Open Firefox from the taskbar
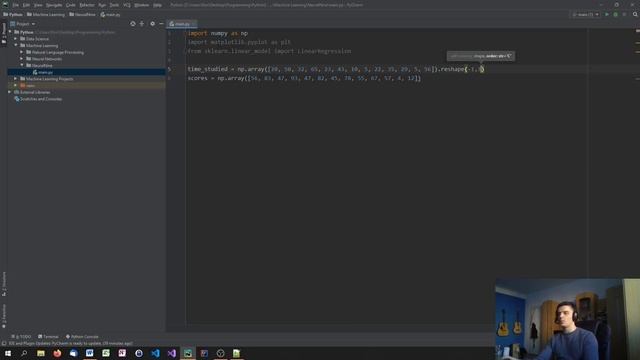This screenshot has width=640, height=360. tap(57, 353)
